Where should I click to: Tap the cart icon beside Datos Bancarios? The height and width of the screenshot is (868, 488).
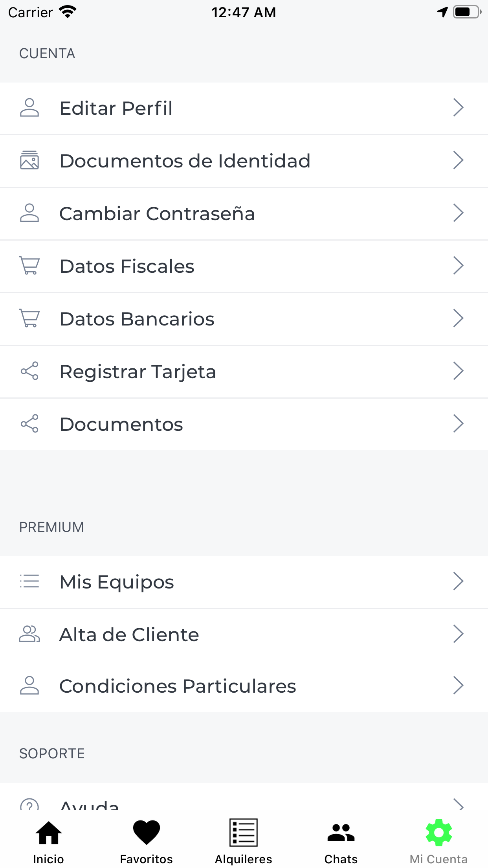(x=29, y=318)
